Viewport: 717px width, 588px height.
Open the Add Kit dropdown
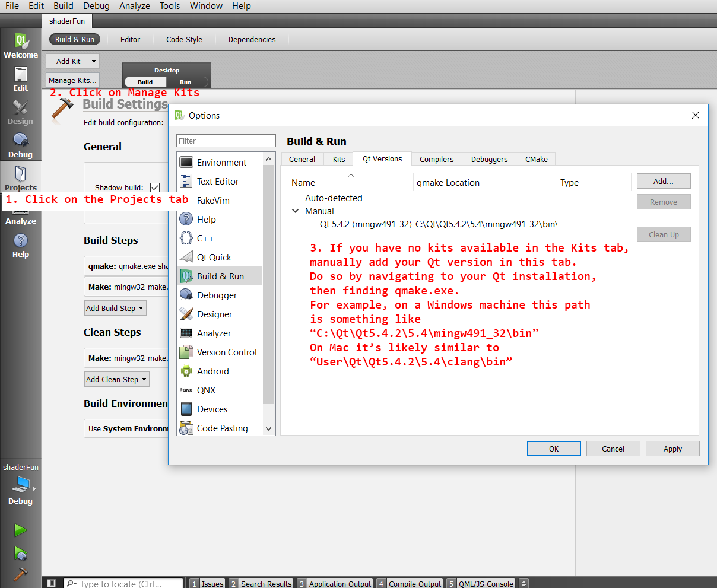click(x=72, y=61)
